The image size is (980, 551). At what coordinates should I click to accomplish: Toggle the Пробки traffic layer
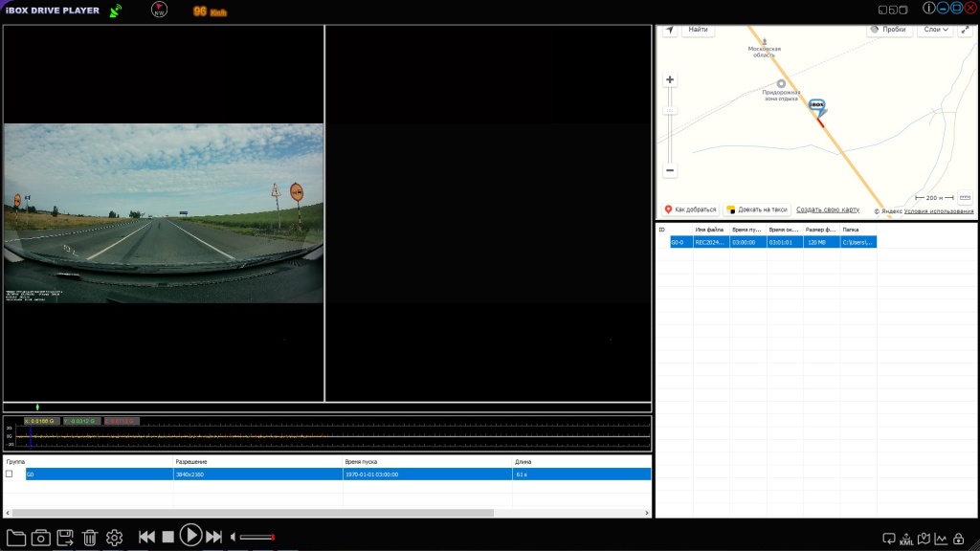tap(889, 30)
